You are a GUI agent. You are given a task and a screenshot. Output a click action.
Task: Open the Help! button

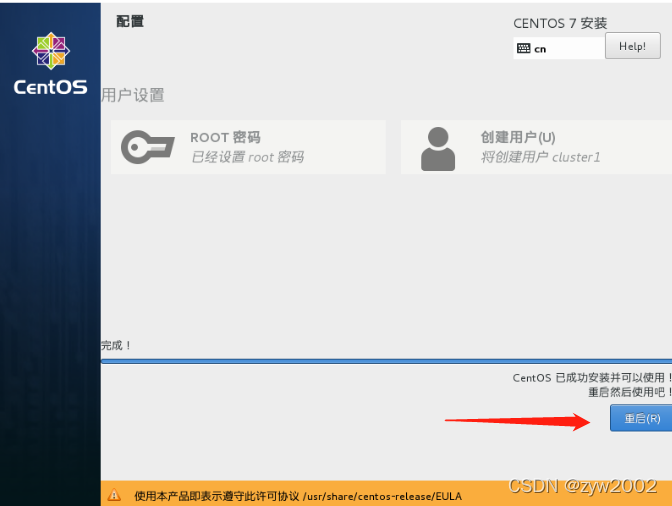click(x=633, y=46)
